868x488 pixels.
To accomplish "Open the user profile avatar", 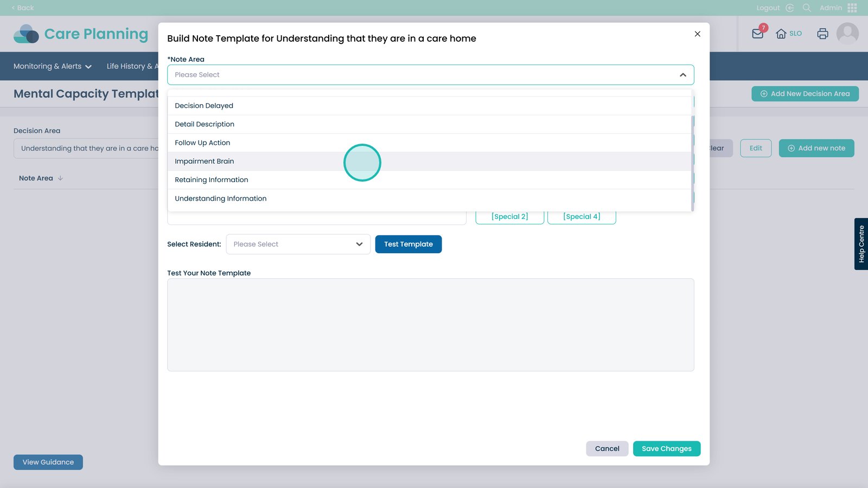I will [x=847, y=34].
